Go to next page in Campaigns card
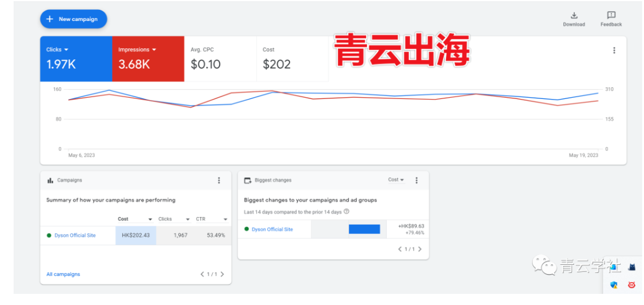 222,274
